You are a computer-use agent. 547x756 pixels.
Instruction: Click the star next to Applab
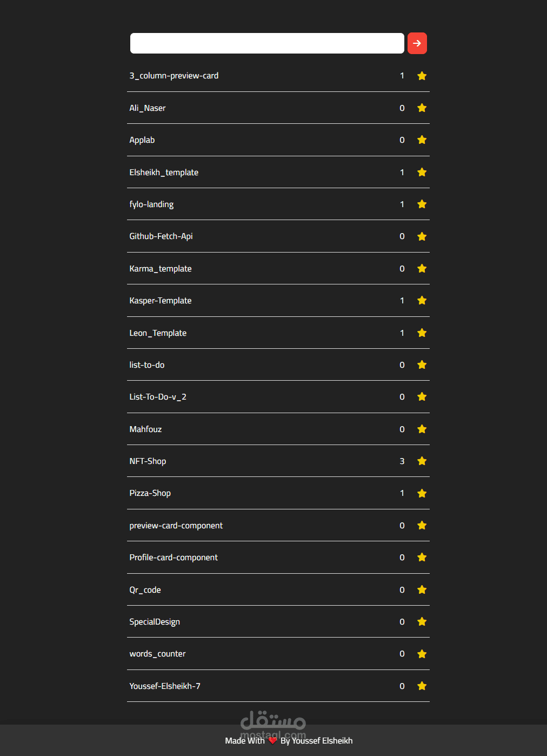click(422, 140)
